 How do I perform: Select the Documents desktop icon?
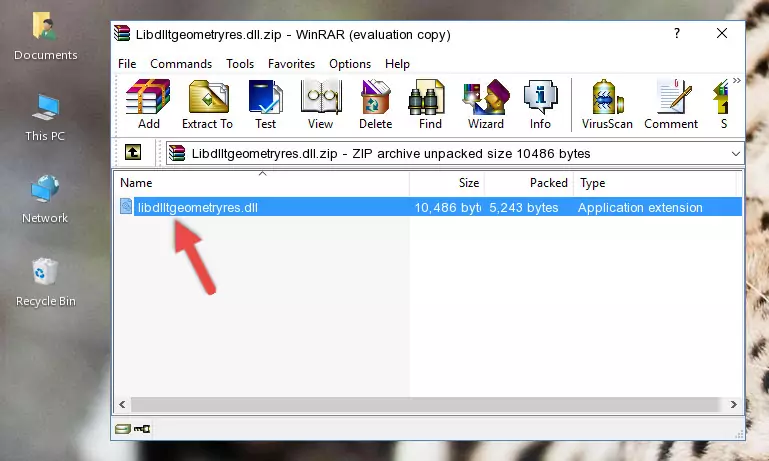pos(46,36)
